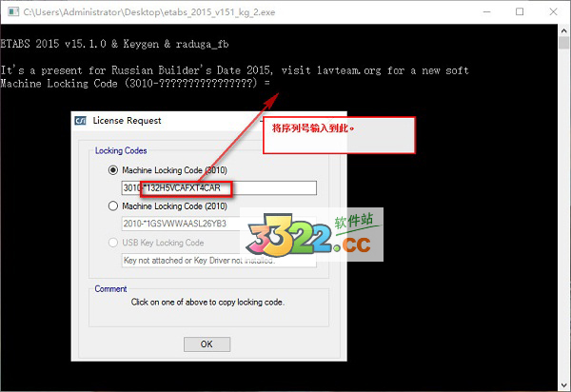Click the console title path text

coord(149,12)
